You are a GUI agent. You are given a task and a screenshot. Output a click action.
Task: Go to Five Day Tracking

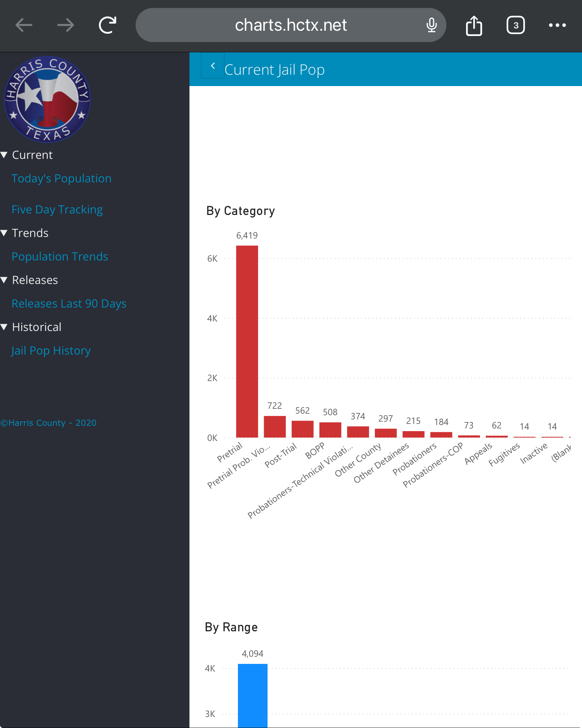point(57,209)
